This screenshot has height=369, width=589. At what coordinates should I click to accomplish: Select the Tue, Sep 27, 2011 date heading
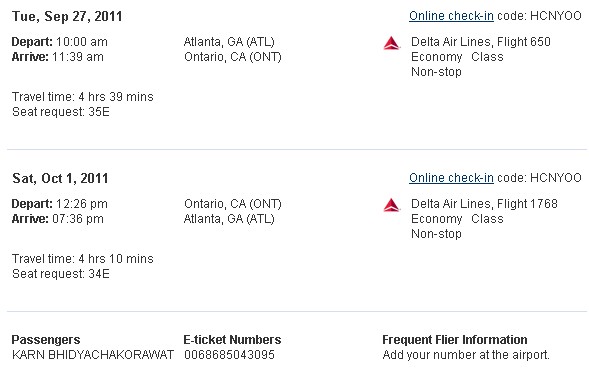click(x=67, y=17)
